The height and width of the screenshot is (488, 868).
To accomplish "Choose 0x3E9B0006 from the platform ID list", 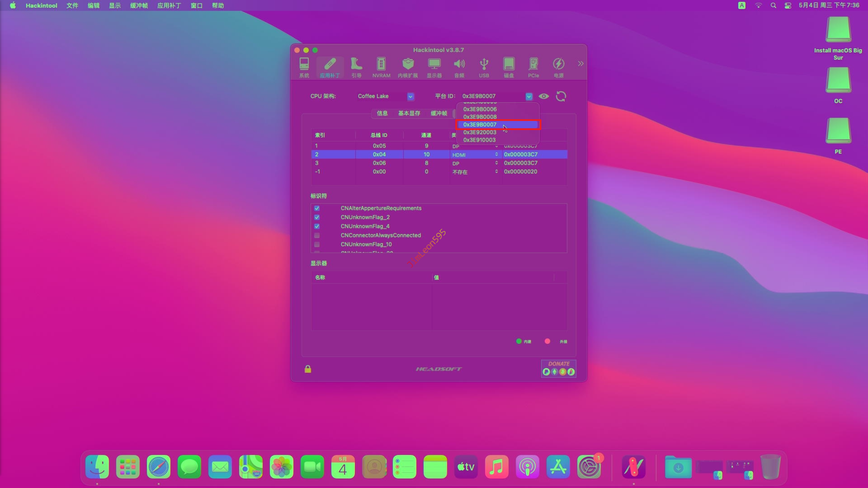I will pos(480,109).
